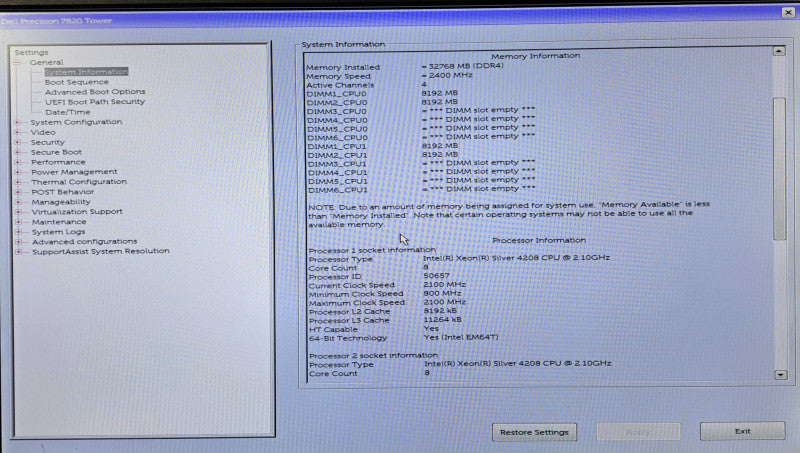The width and height of the screenshot is (800, 453).
Task: Open Date/Time settings
Action: click(67, 112)
